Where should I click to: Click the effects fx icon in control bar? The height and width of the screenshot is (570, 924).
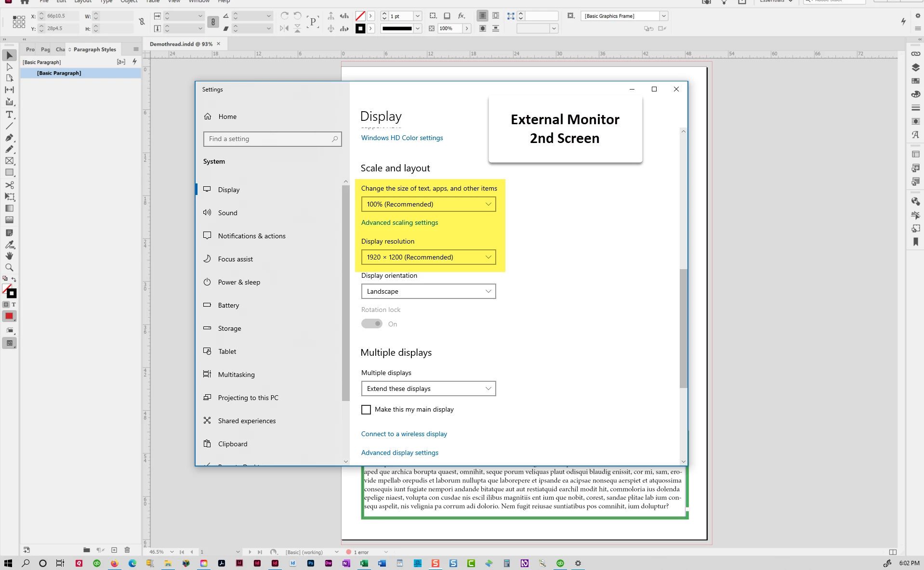click(461, 16)
